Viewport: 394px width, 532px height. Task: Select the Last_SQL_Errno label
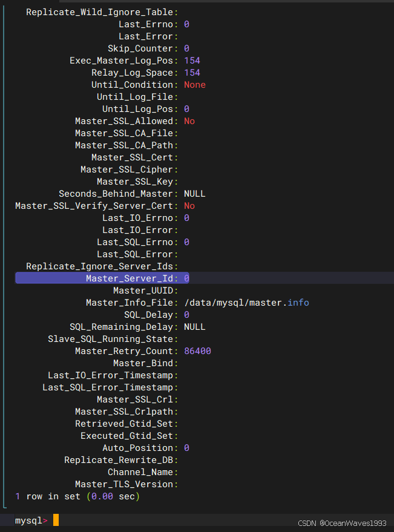click(x=135, y=242)
